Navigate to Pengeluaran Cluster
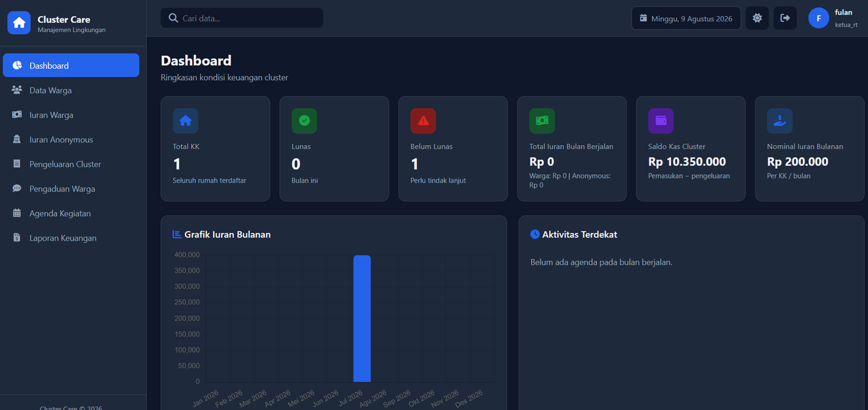The image size is (868, 410). pos(71,164)
